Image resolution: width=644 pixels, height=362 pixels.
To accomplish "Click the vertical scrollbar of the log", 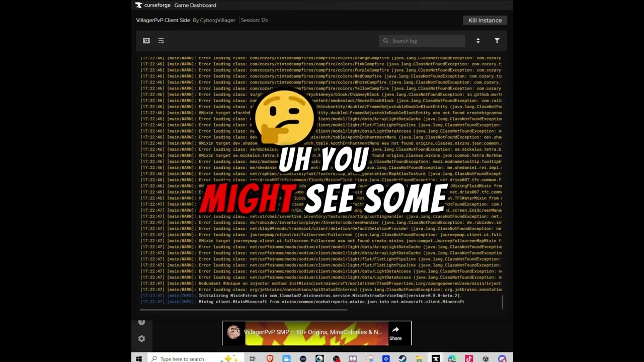I will (502, 302).
